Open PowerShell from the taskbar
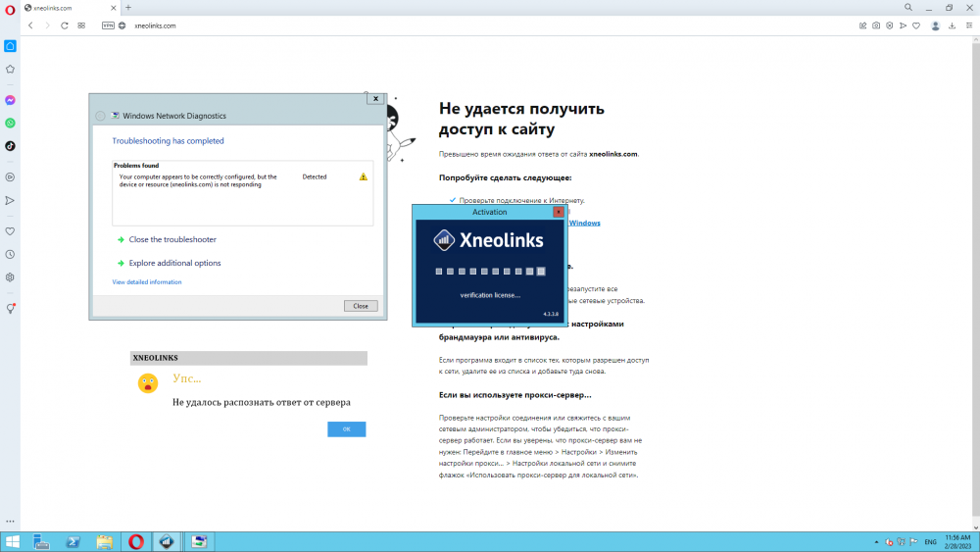 [x=73, y=541]
